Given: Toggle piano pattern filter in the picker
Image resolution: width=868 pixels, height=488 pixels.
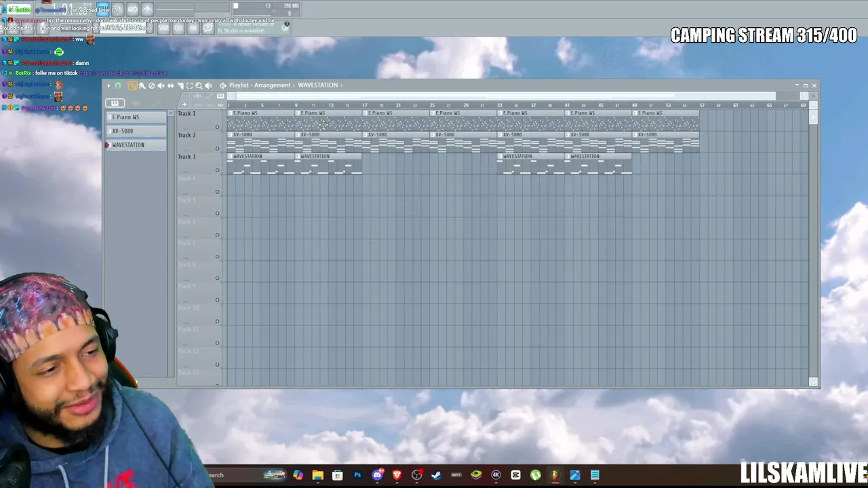Looking at the screenshot, I should click(x=115, y=103).
